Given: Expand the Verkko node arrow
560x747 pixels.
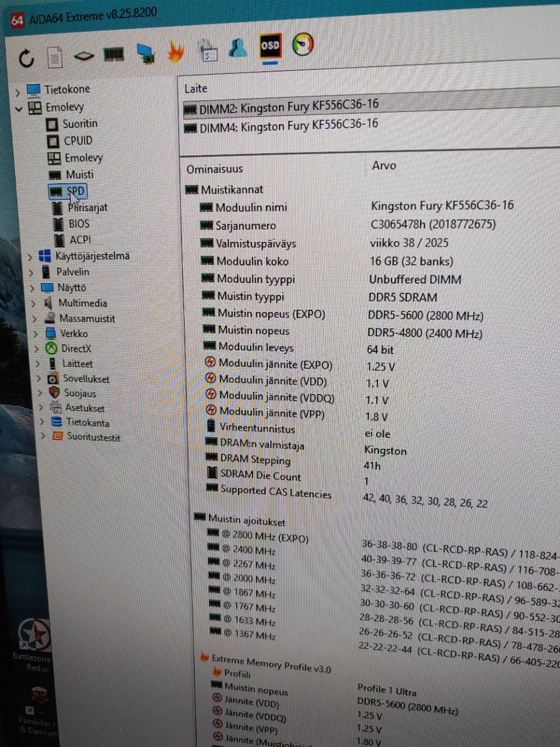Looking at the screenshot, I should [36, 334].
